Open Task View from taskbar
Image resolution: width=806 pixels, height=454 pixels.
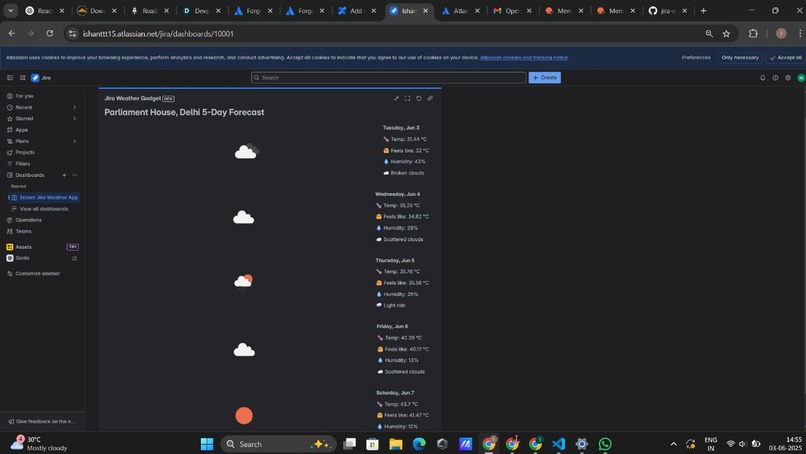tap(350, 444)
